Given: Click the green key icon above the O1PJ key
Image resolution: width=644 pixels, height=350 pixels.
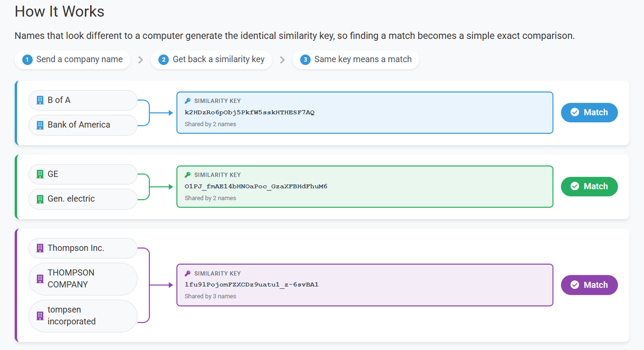Looking at the screenshot, I should tap(188, 175).
